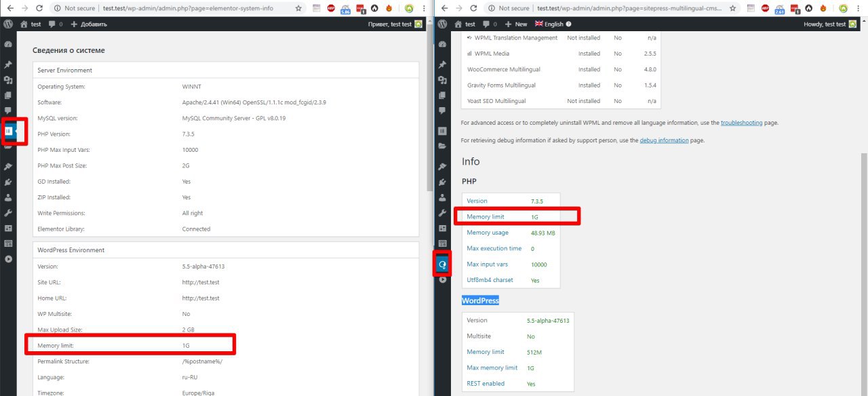868x396 pixels.
Task: Open Users icon in right window sidebar
Action: tap(443, 197)
